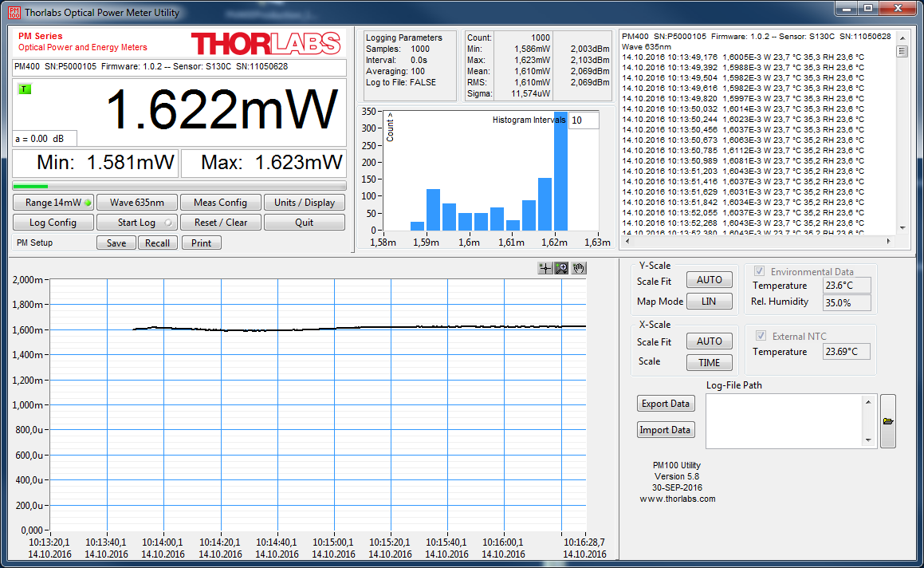The width and height of the screenshot is (924, 568).
Task: Select the hand pan tool for the graph
Action: (579, 268)
